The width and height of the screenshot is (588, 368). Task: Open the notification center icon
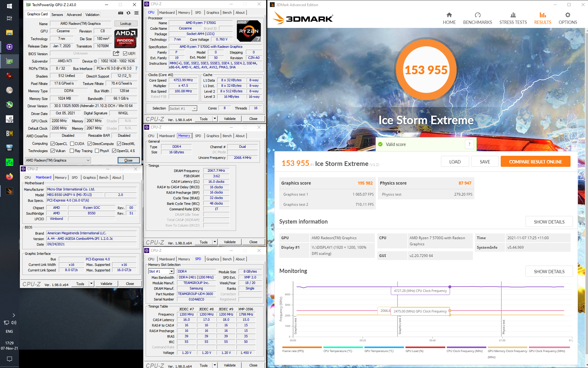coord(9,359)
